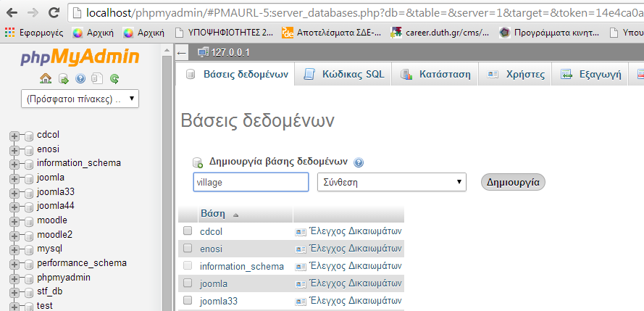Open the Χρήστες tab
The height and width of the screenshot is (311, 644).
click(x=515, y=75)
